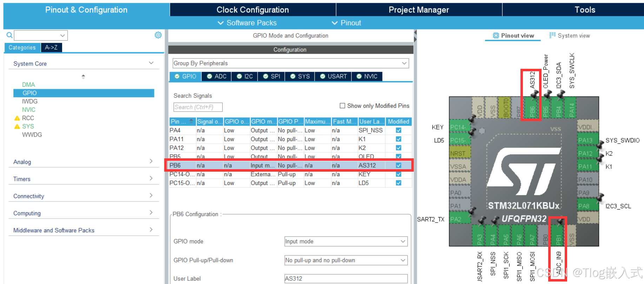Expand the Timers category
This screenshot has width=644, height=284.
coord(151,178)
